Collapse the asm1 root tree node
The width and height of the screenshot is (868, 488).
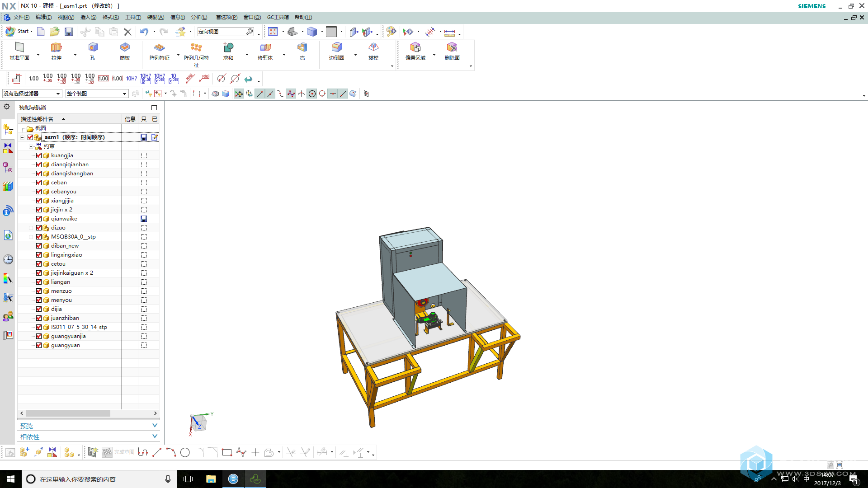pyautogui.click(x=22, y=137)
